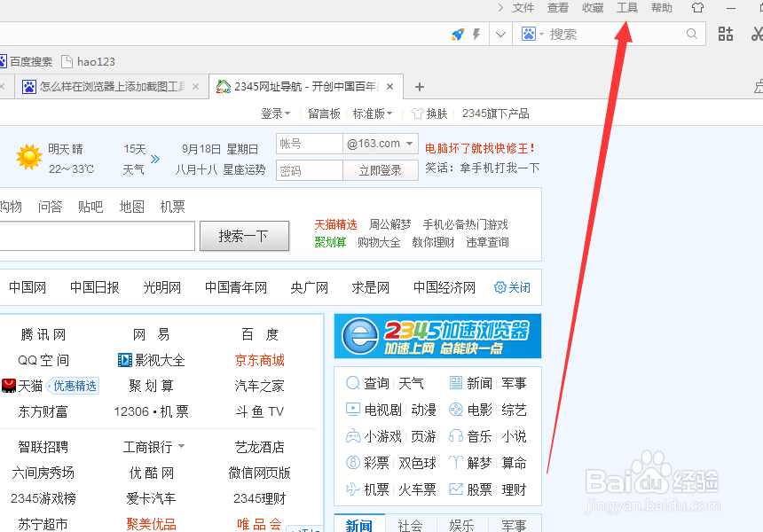The width and height of the screenshot is (763, 532).
Task: Click the 密码 password field
Action: (x=310, y=171)
